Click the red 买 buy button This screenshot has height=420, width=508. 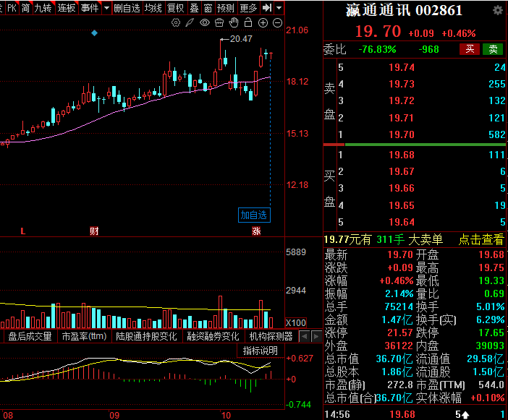pos(470,49)
